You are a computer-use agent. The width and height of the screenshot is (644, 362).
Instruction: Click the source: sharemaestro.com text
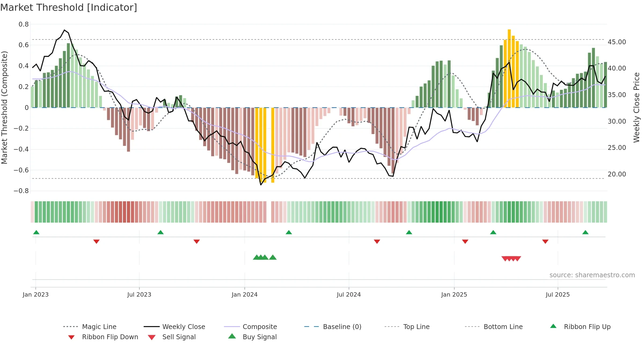[x=592, y=275]
